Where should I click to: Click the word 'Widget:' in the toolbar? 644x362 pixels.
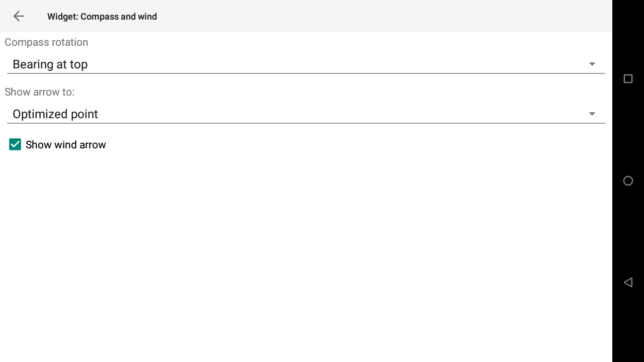[63, 17]
